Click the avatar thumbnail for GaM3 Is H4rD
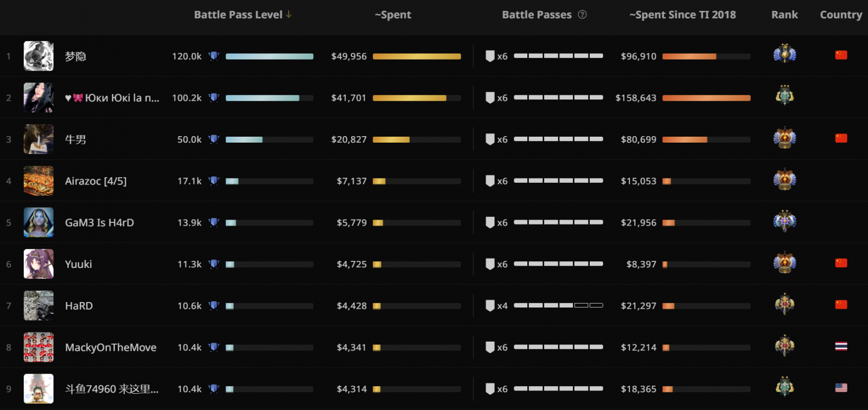This screenshot has height=410, width=868. 39,222
